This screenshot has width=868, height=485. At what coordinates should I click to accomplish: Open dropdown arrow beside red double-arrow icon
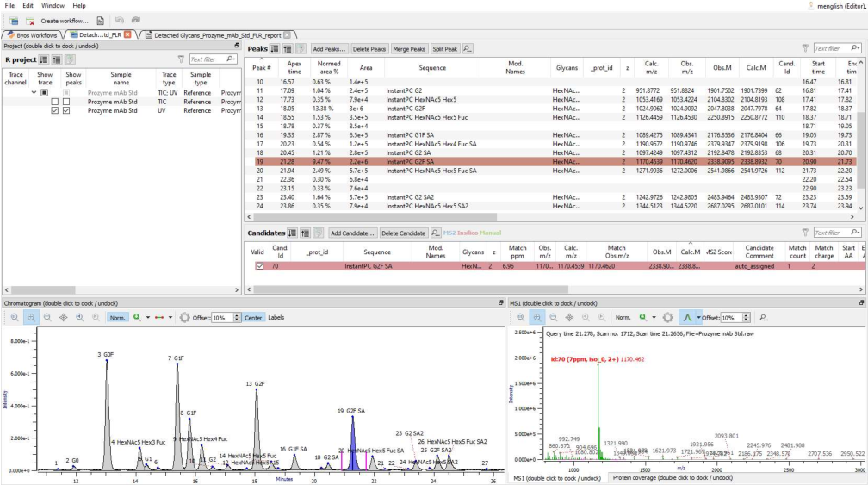pos(170,317)
